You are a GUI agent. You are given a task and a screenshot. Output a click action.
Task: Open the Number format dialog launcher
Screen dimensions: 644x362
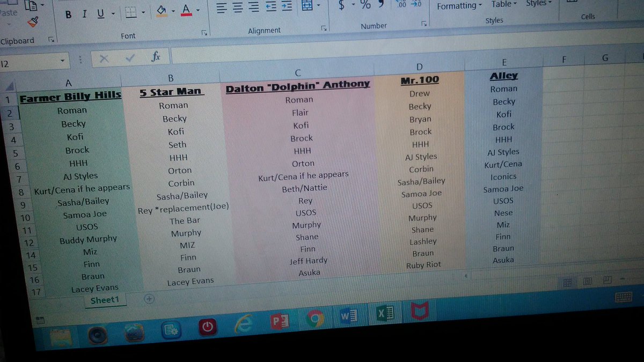pos(424,24)
